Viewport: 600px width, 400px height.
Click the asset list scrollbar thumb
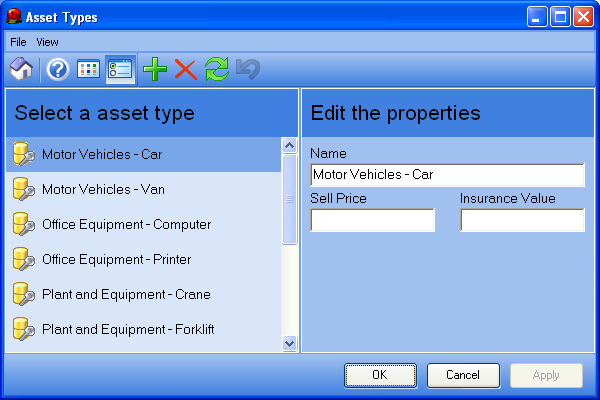290,199
